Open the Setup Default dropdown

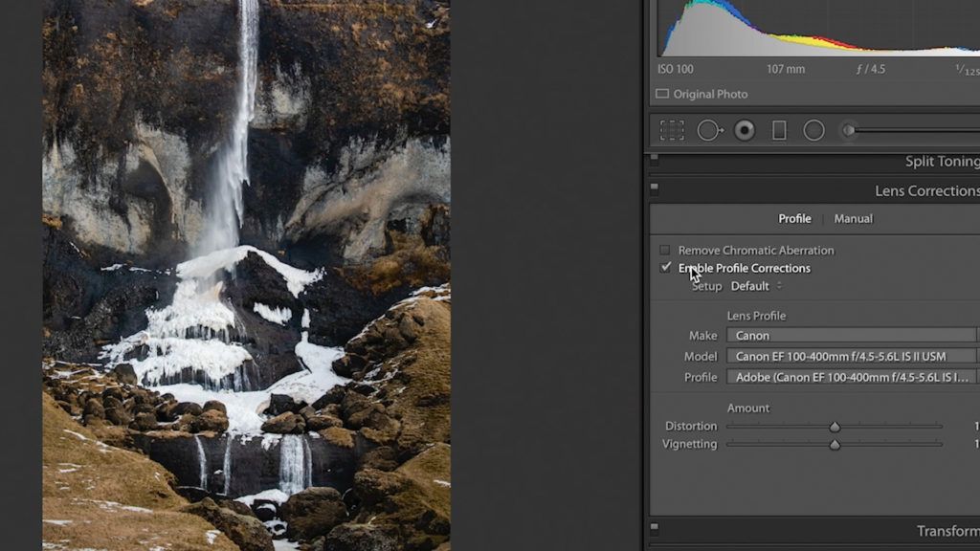(x=756, y=286)
